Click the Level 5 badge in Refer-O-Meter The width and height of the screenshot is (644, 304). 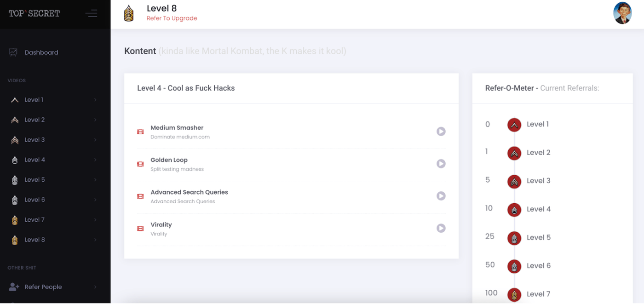(514, 238)
